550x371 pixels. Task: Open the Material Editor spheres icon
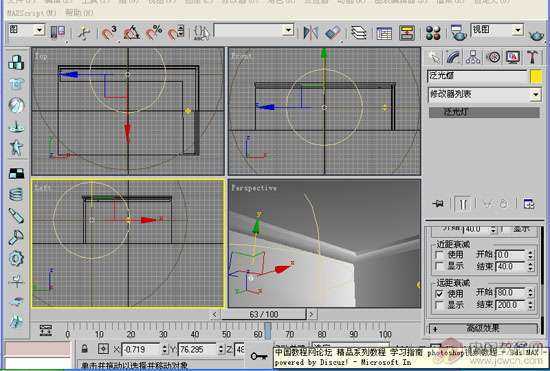(433, 33)
